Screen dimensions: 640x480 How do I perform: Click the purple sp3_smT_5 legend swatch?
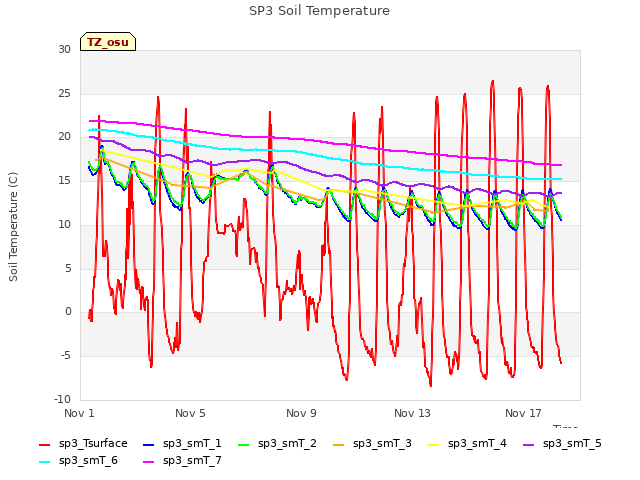click(529, 444)
